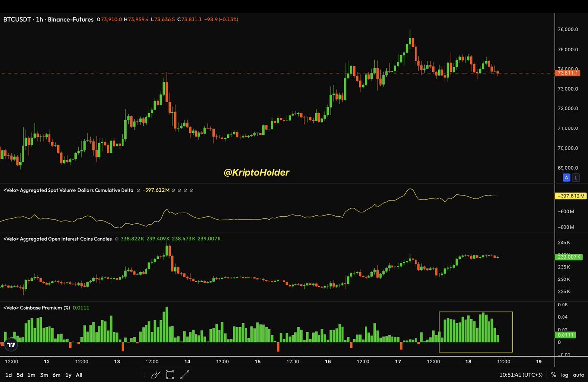
Task: Set time range to 3m
Action: (44, 375)
